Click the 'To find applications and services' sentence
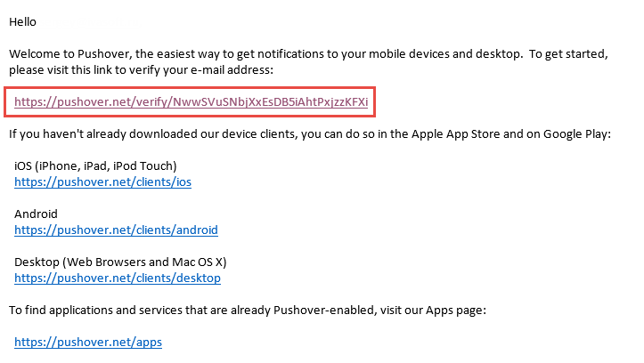This screenshot has width=644, height=363. 248,311
